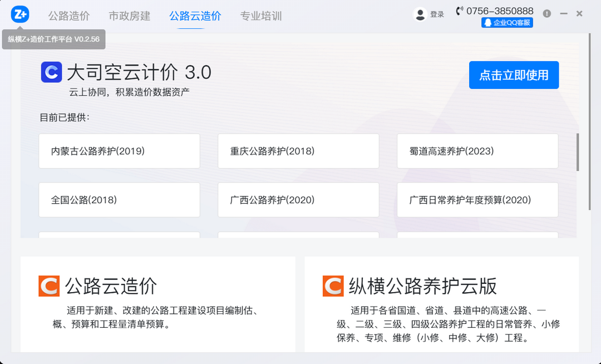Screen dimensions: 601x364
Task: Select 全国公路(2018) template card
Action: click(119, 199)
